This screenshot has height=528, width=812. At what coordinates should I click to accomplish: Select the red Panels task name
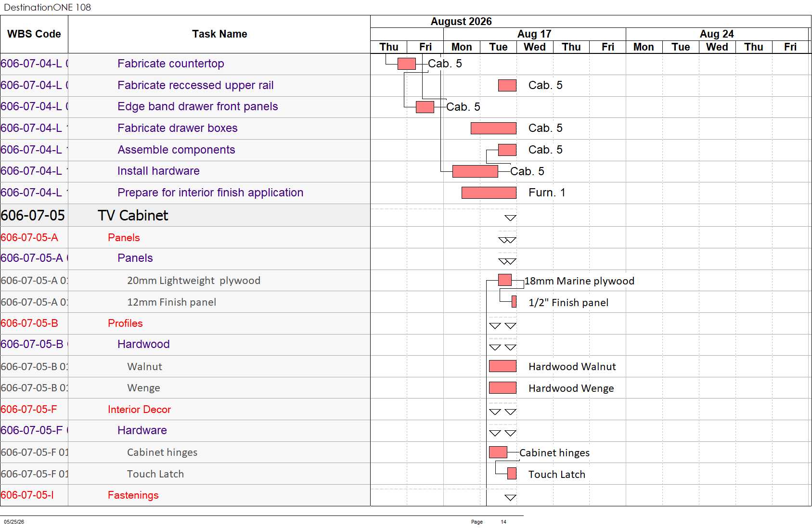point(124,238)
